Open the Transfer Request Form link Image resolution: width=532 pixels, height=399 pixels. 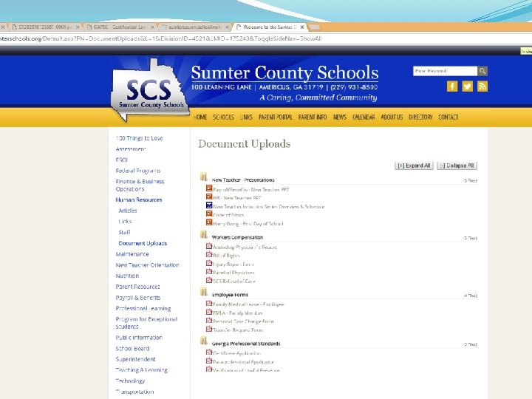pos(238,330)
